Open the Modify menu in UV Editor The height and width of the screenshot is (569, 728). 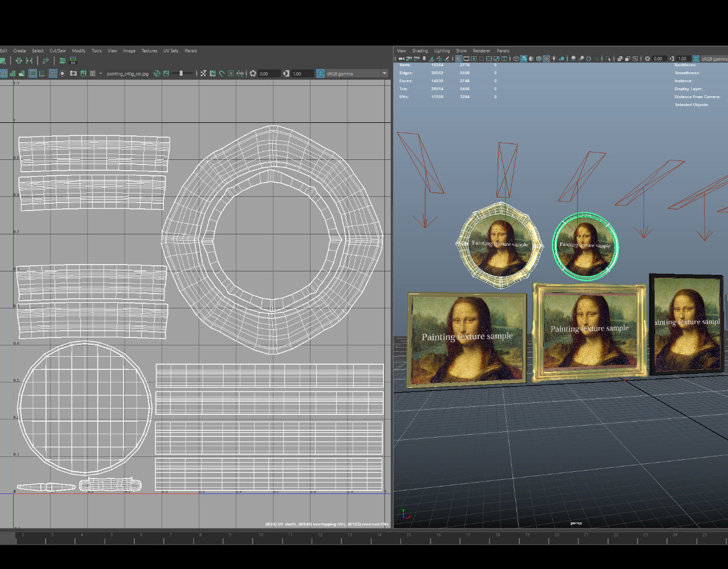[x=78, y=51]
